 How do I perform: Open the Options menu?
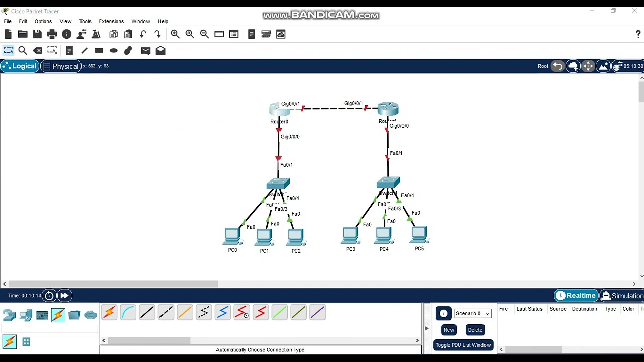[43, 22]
